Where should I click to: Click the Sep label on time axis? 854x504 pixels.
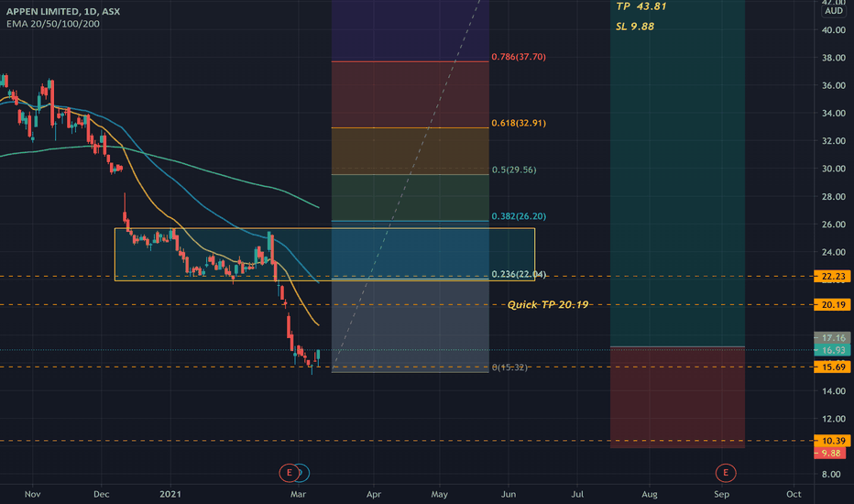(722, 494)
